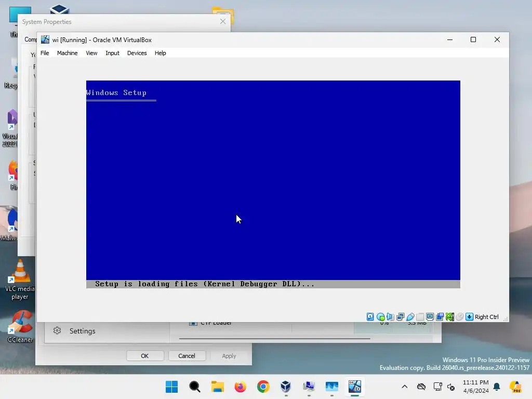Open the Windows Start menu
The width and height of the screenshot is (532, 399).
click(x=171, y=387)
